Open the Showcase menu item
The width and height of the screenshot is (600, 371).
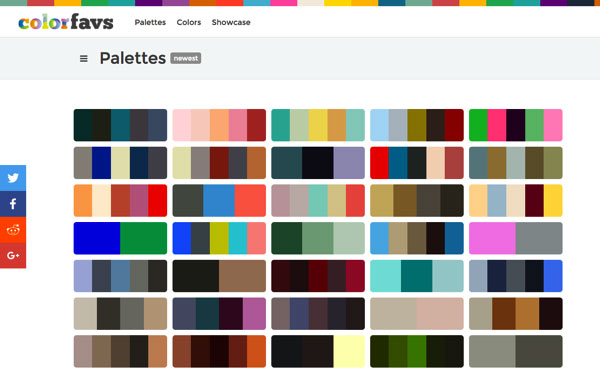tap(231, 22)
